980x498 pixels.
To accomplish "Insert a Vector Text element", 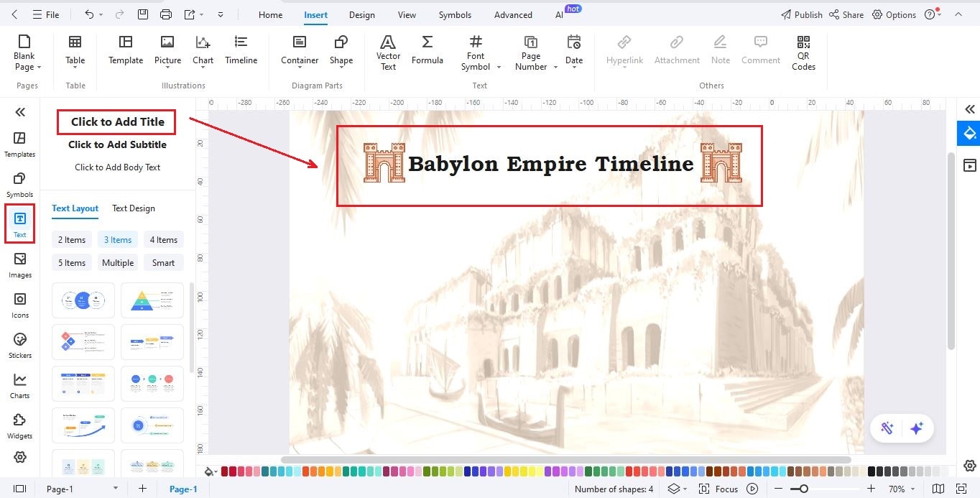I will (x=388, y=50).
